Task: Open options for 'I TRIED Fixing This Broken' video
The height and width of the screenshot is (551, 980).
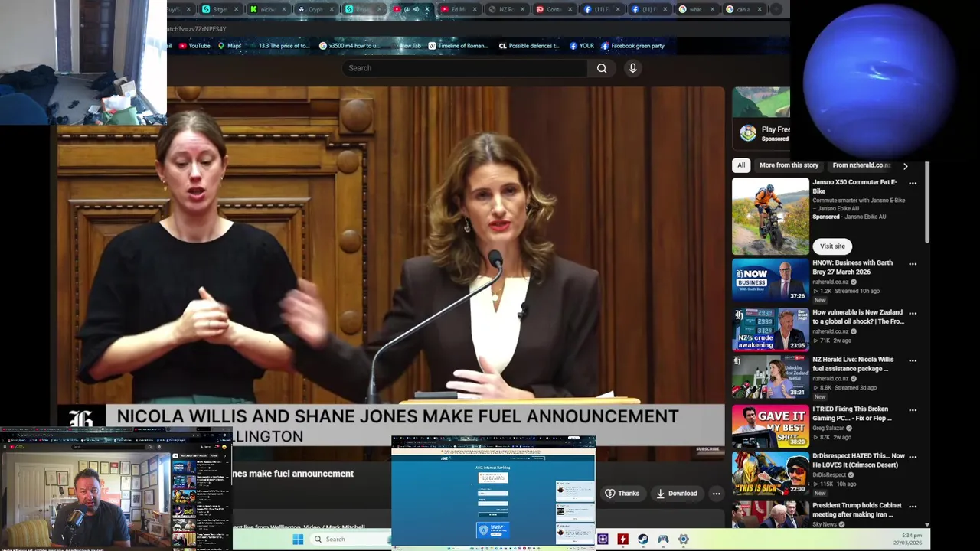Action: [x=913, y=410]
